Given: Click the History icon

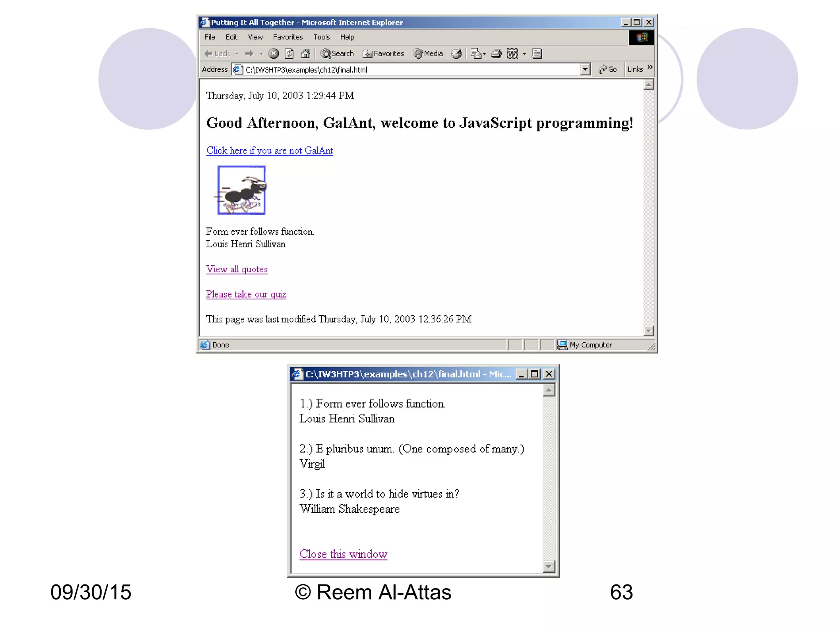Looking at the screenshot, I should (456, 54).
